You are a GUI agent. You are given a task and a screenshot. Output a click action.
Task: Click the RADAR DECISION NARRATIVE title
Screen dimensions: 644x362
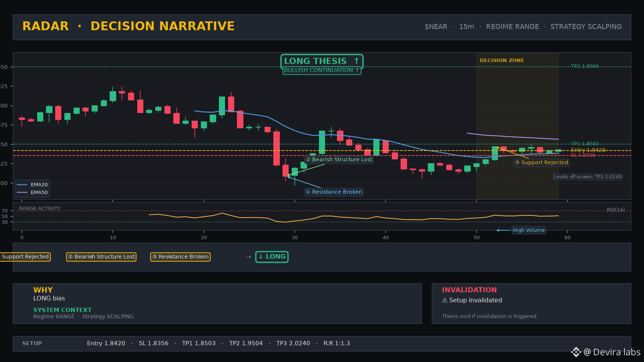(x=128, y=26)
